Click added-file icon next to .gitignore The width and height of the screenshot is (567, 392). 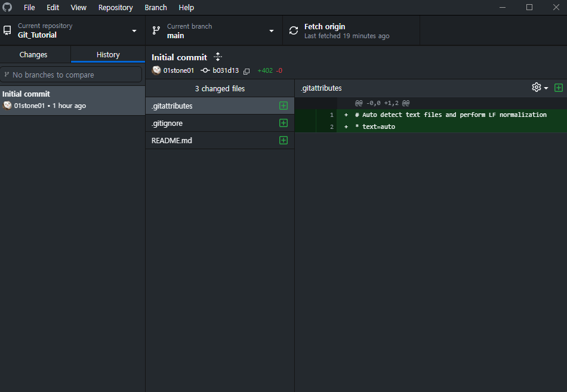click(x=283, y=123)
